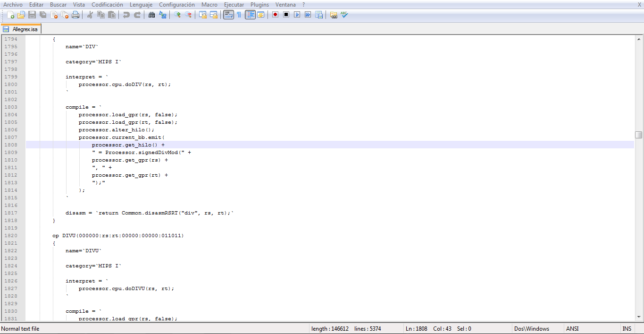Expand the Plugins menu
The width and height of the screenshot is (644, 334).
coord(259,5)
